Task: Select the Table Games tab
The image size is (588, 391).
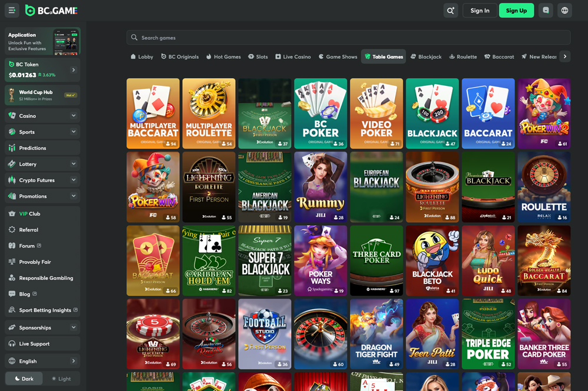Action: point(383,56)
